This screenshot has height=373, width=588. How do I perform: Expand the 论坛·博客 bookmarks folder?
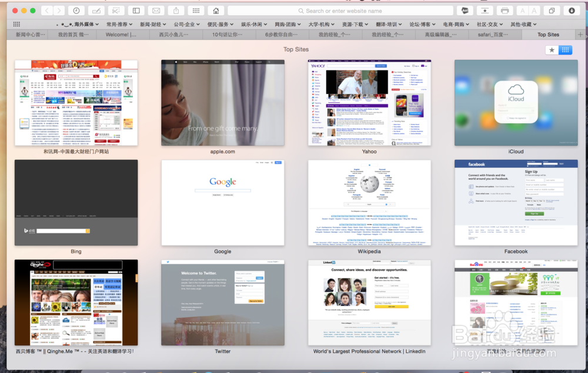tap(423, 24)
